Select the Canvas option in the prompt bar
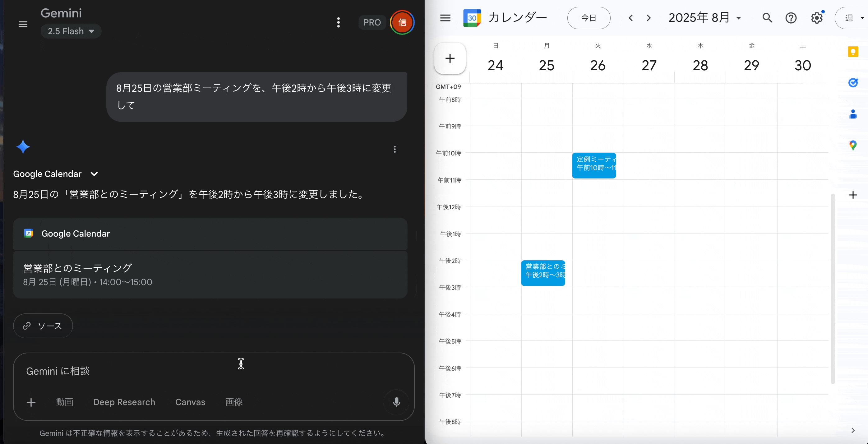The image size is (868, 444). point(190,402)
